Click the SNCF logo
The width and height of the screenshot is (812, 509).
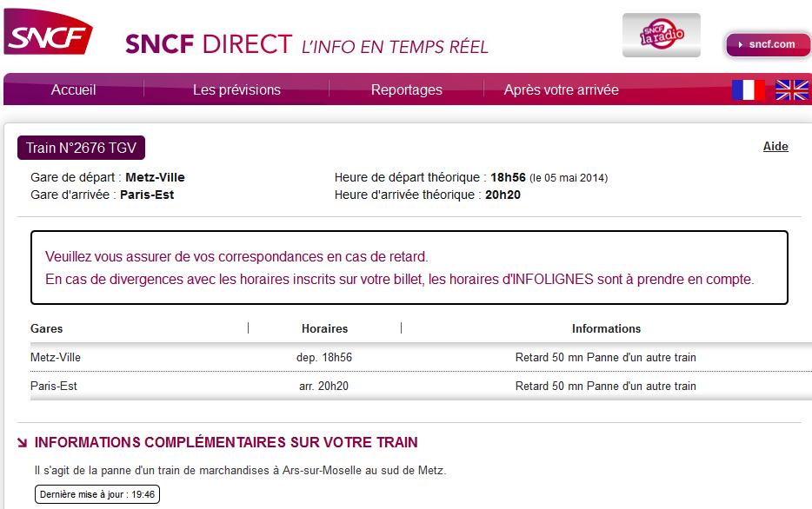click(48, 32)
